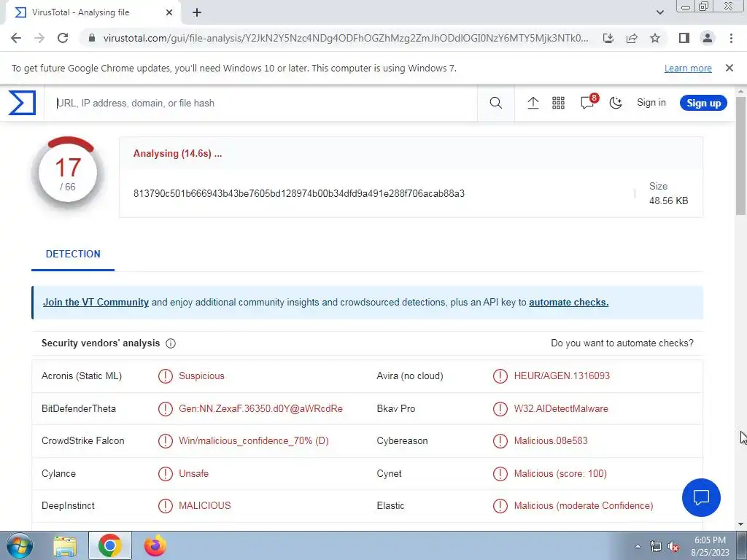The height and width of the screenshot is (560, 747).
Task: Open the Chrome profile icon
Action: coord(708,38)
